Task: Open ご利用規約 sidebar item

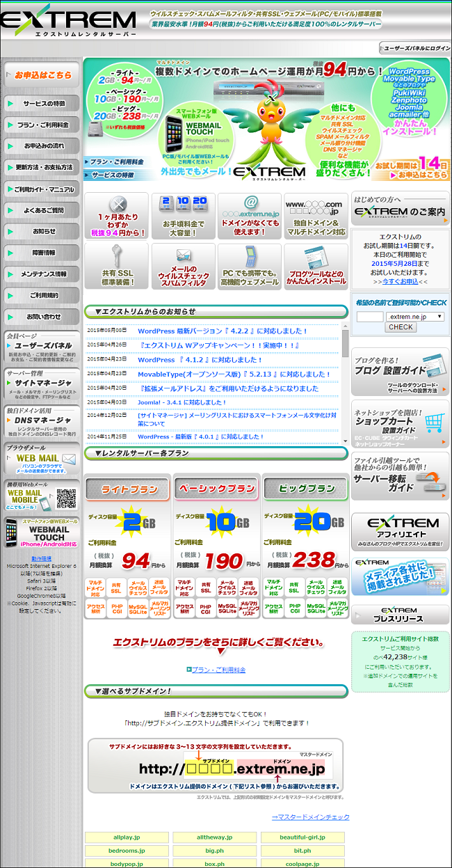Action: (42, 295)
